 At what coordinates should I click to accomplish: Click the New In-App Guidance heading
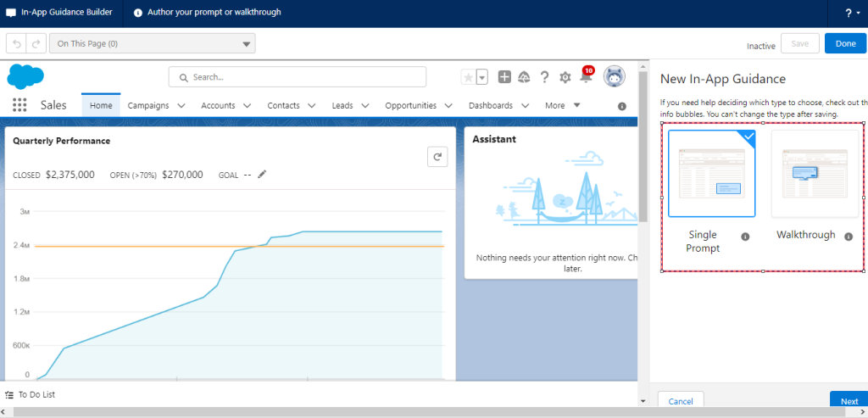click(722, 79)
